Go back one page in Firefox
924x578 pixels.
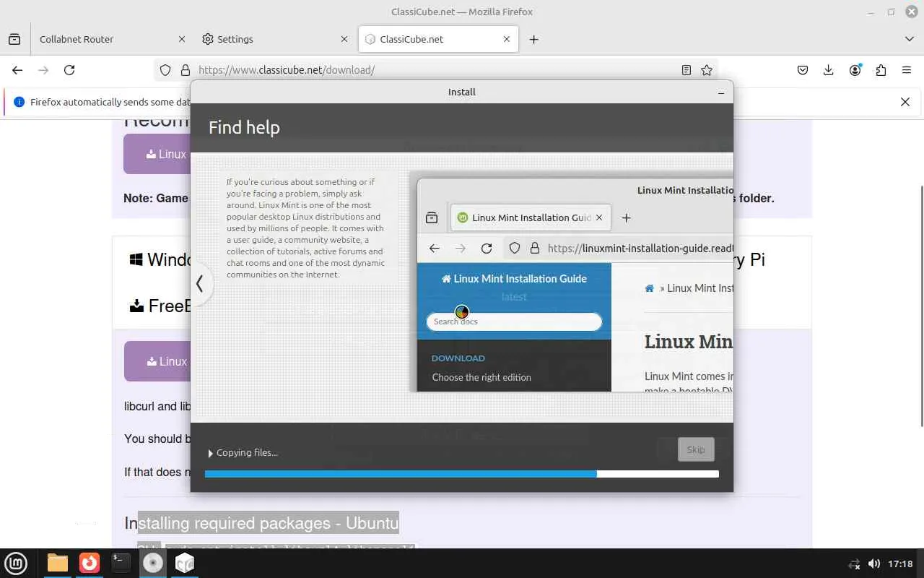point(17,70)
